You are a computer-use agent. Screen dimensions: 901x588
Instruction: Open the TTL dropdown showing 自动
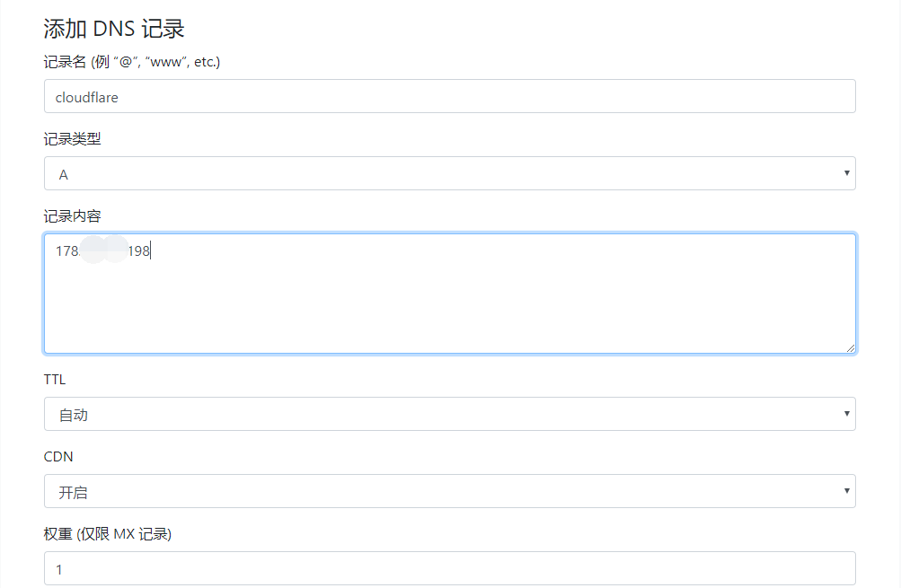(450, 414)
